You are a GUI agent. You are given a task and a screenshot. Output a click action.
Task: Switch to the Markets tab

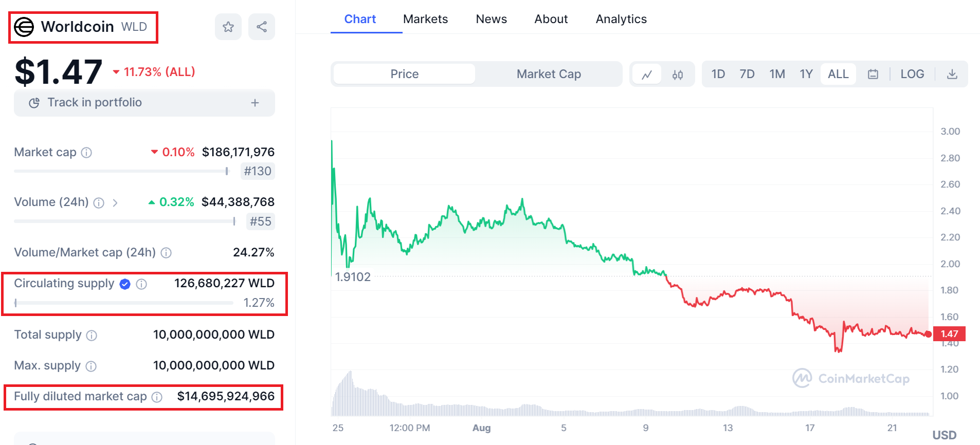coord(425,19)
